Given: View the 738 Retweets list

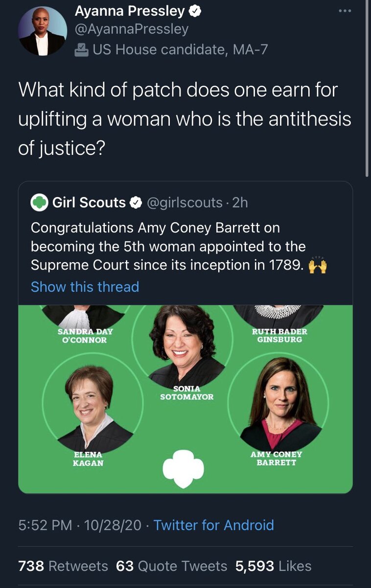Looking at the screenshot, I should 63,566.
